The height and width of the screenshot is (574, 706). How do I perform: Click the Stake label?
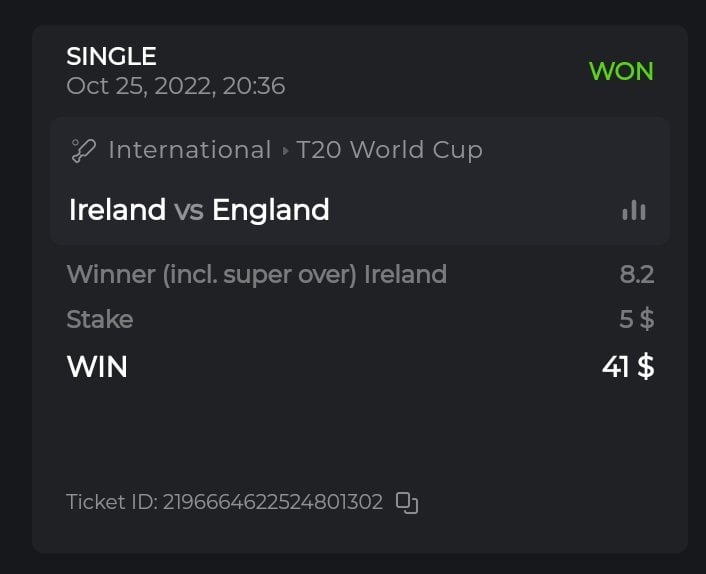point(99,320)
